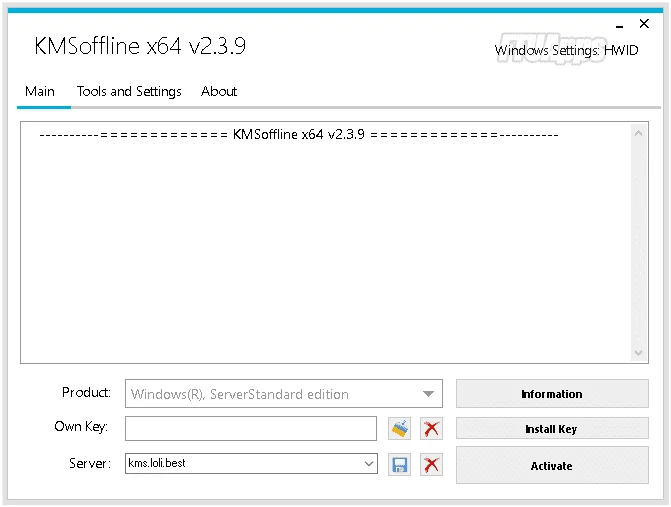Open the Server list chevron
This screenshot has height=507, width=671.
(x=368, y=464)
